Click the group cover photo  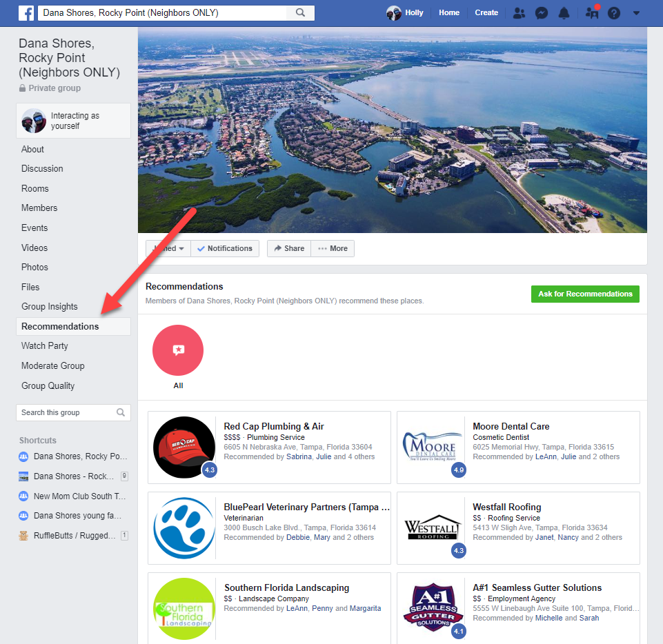point(393,130)
